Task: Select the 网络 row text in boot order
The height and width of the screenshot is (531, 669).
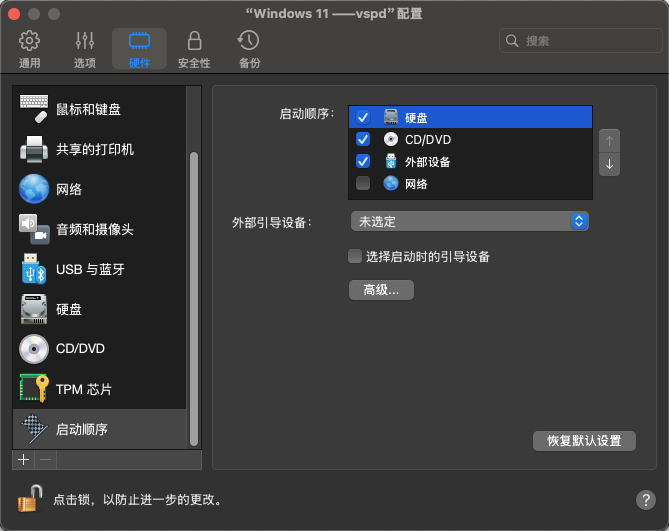Action: tap(416, 184)
